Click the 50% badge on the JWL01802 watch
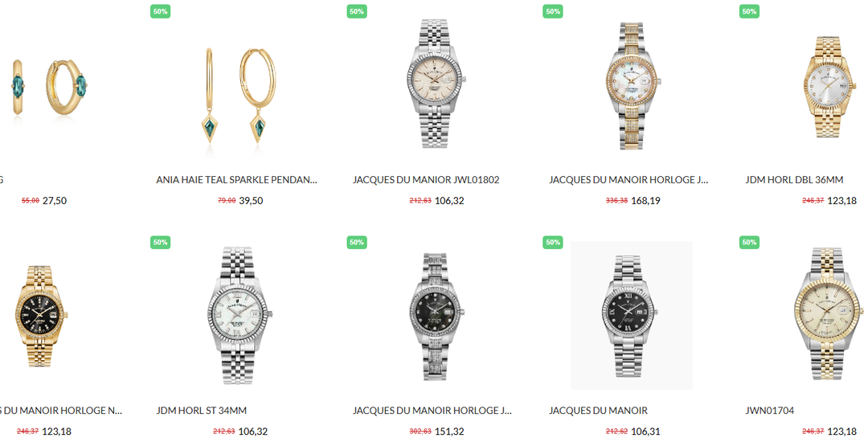This screenshot has width=868, height=438. pyautogui.click(x=357, y=11)
